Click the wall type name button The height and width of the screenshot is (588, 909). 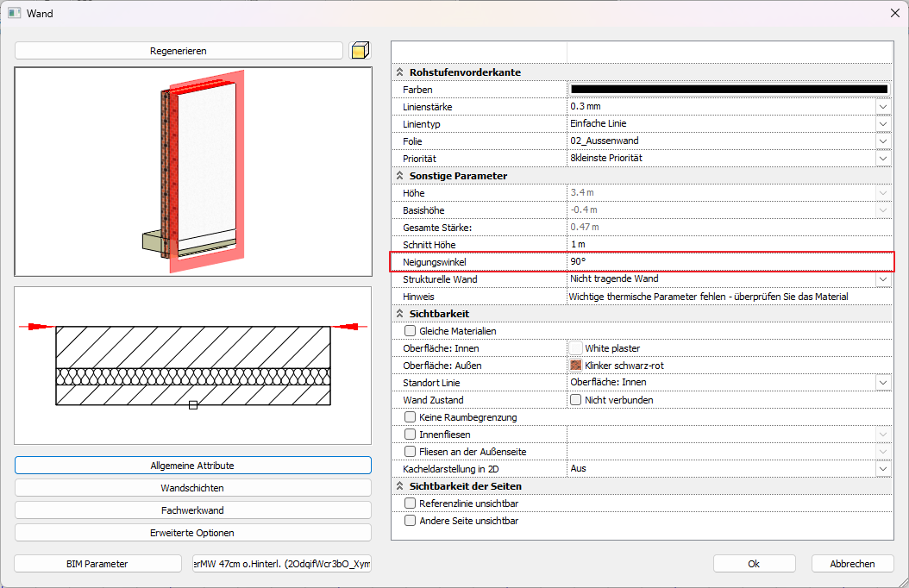(x=282, y=564)
